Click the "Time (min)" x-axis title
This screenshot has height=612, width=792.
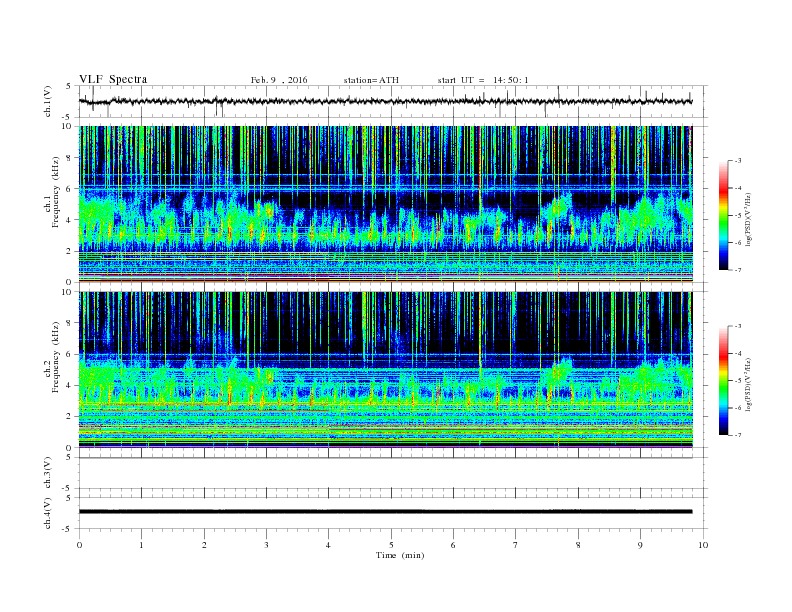pyautogui.click(x=400, y=555)
